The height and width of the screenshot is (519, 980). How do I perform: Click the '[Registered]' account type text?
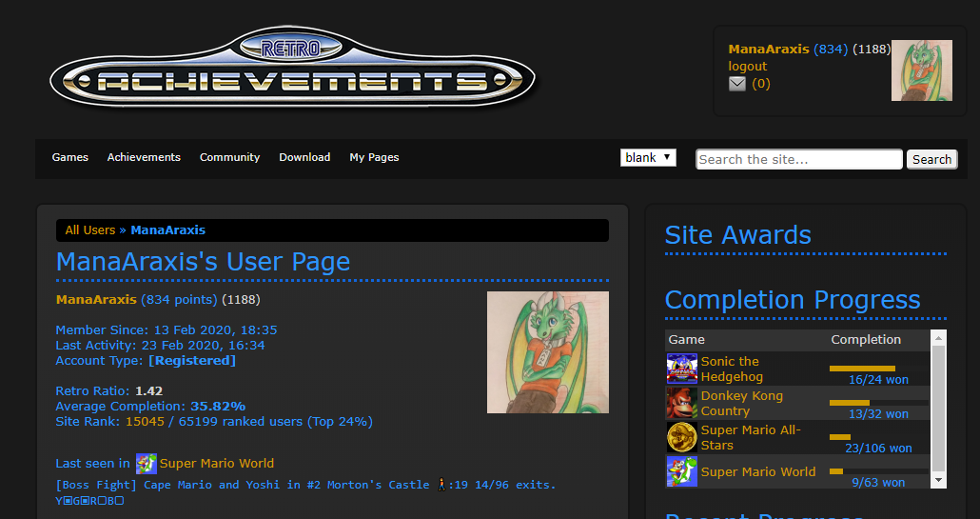192,361
